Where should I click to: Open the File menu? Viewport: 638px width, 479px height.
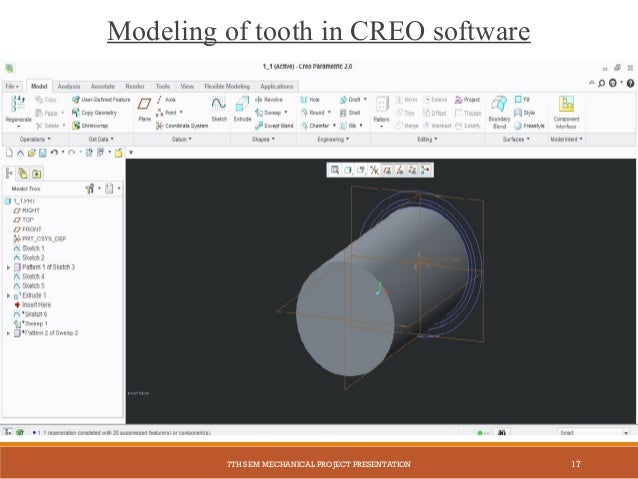click(x=12, y=86)
